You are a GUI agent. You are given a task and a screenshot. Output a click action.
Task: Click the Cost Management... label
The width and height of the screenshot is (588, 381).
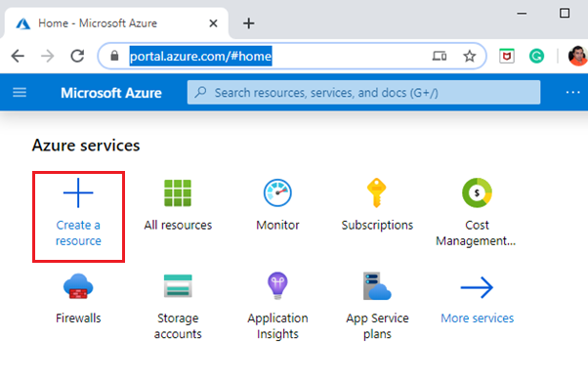point(476,233)
